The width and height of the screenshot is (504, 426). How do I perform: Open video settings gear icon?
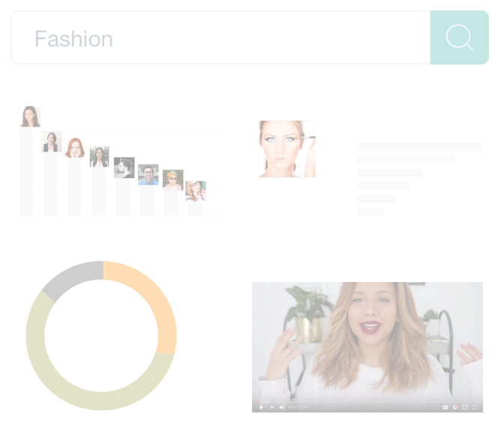coord(455,407)
